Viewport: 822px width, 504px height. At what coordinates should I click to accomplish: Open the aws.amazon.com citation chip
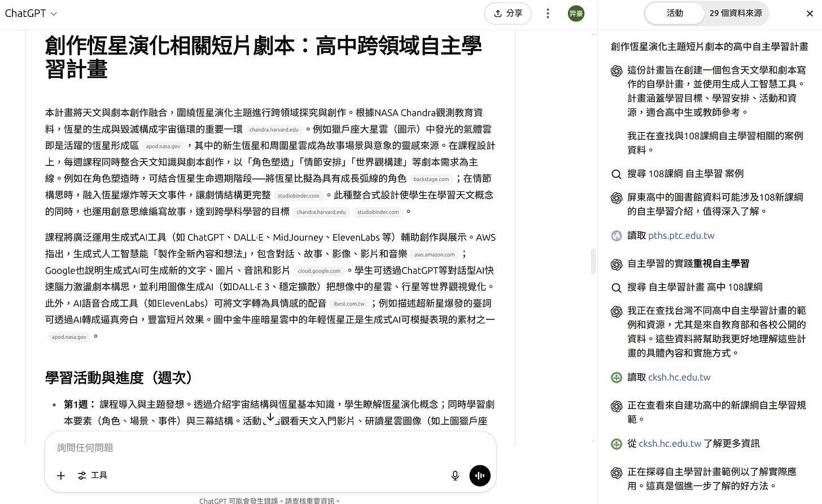point(434,255)
